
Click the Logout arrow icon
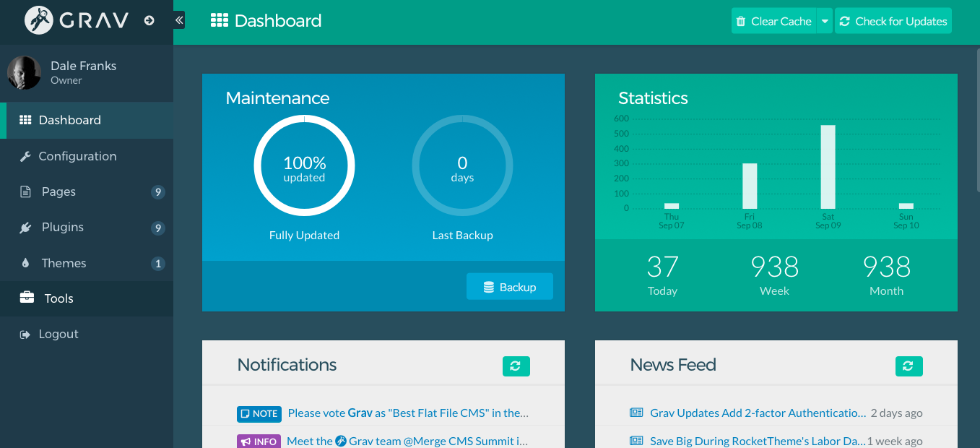(25, 335)
